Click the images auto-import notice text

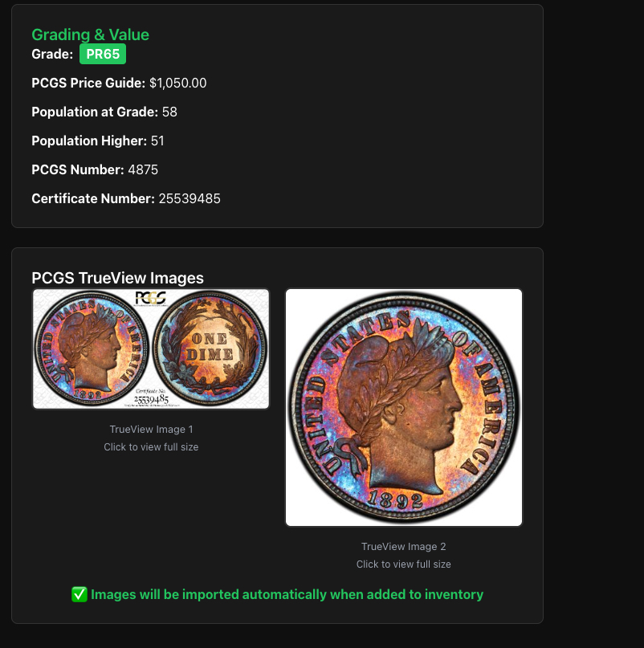pyautogui.click(x=287, y=594)
